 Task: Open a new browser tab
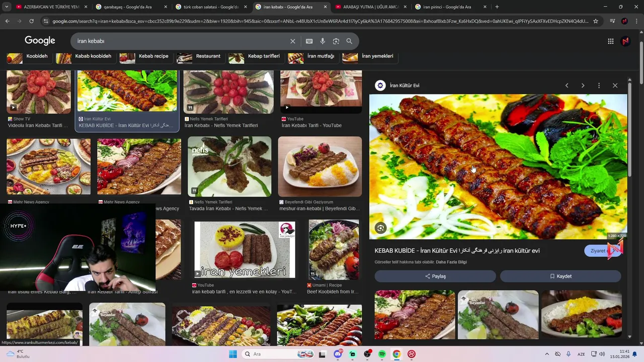click(x=497, y=7)
